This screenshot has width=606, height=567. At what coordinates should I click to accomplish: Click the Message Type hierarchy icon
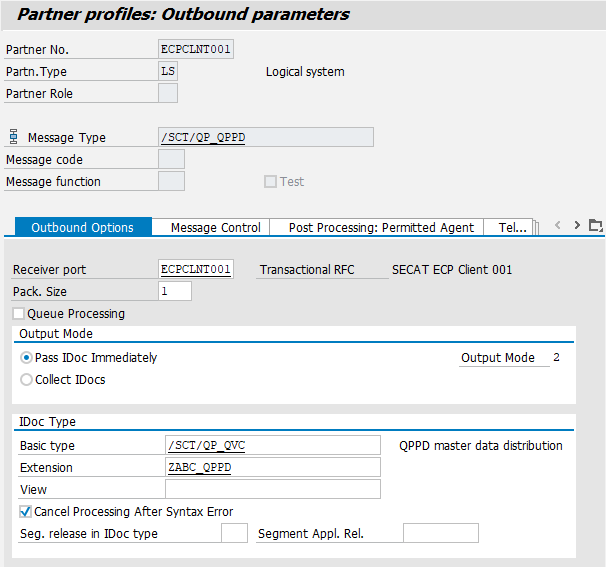click(x=13, y=137)
